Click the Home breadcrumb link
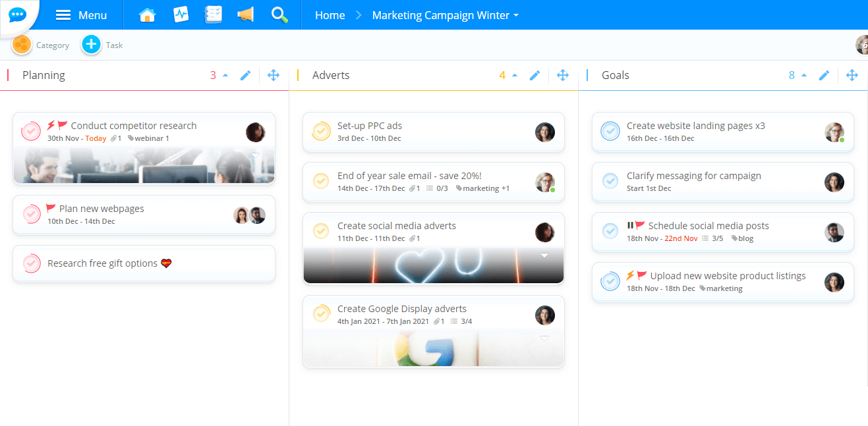Screen dimensions: 868x426 (x=330, y=15)
